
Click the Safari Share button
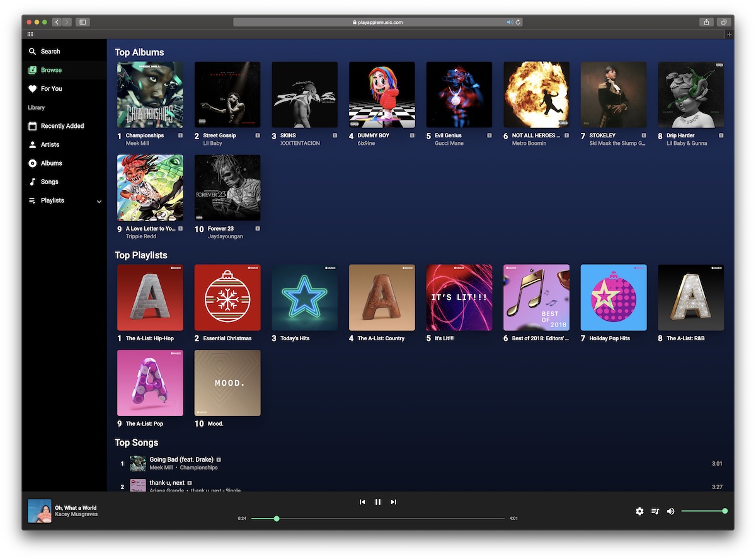[707, 22]
